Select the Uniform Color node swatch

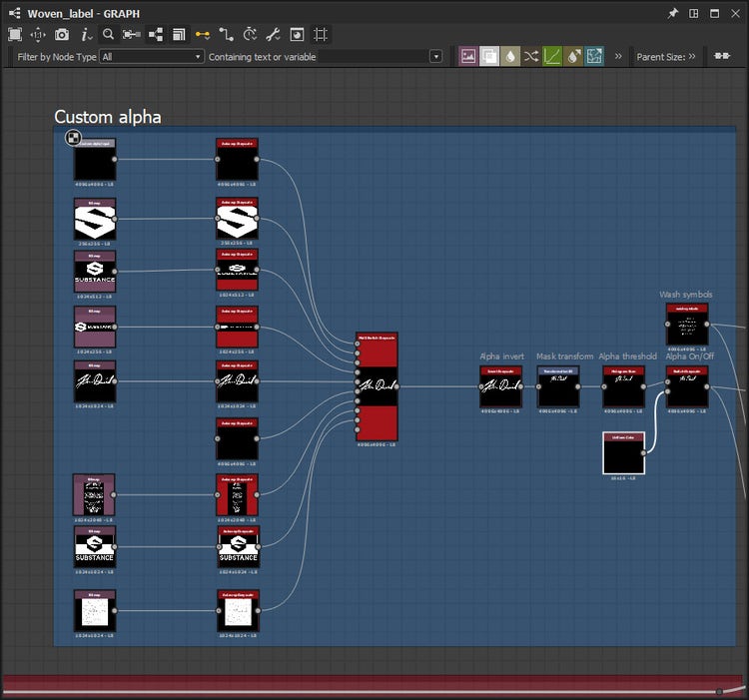point(623,453)
